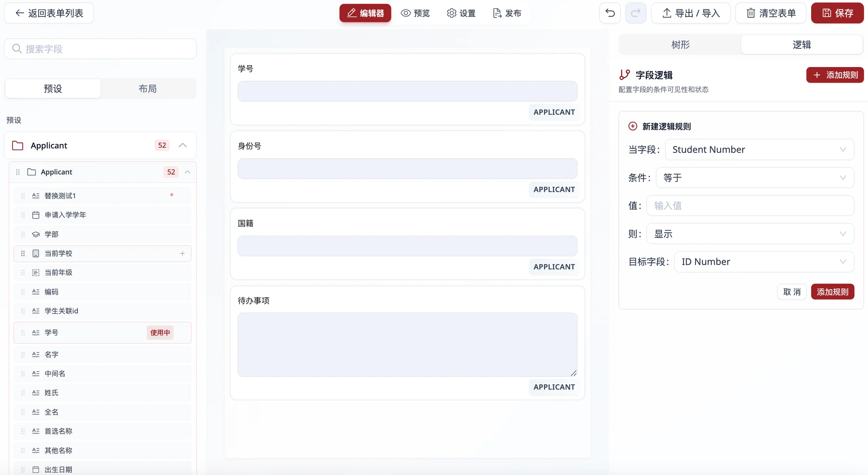Click the drag handle of 当前学校 row
The image size is (868, 475).
(23, 253)
